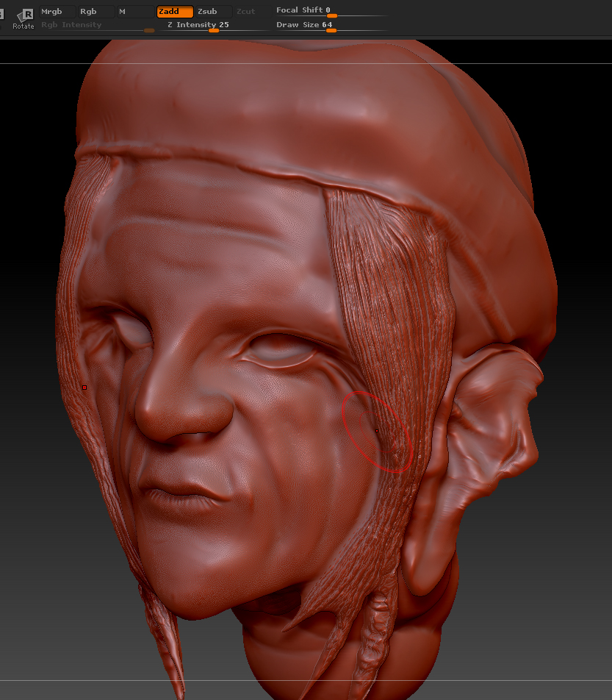Click the Draw Size slider
Screen dimensions: 612x700
coord(331,26)
